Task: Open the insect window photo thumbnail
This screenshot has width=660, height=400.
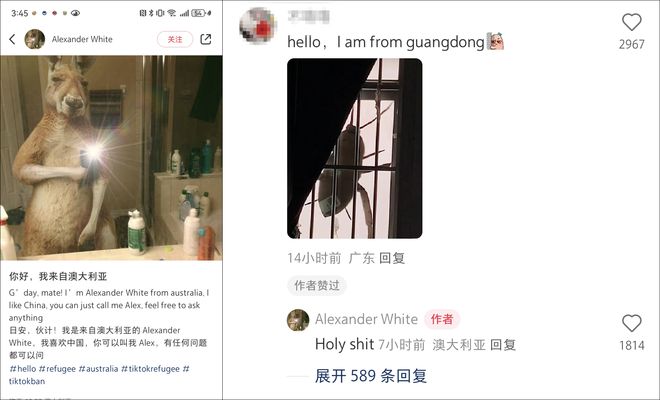Action: 354,148
